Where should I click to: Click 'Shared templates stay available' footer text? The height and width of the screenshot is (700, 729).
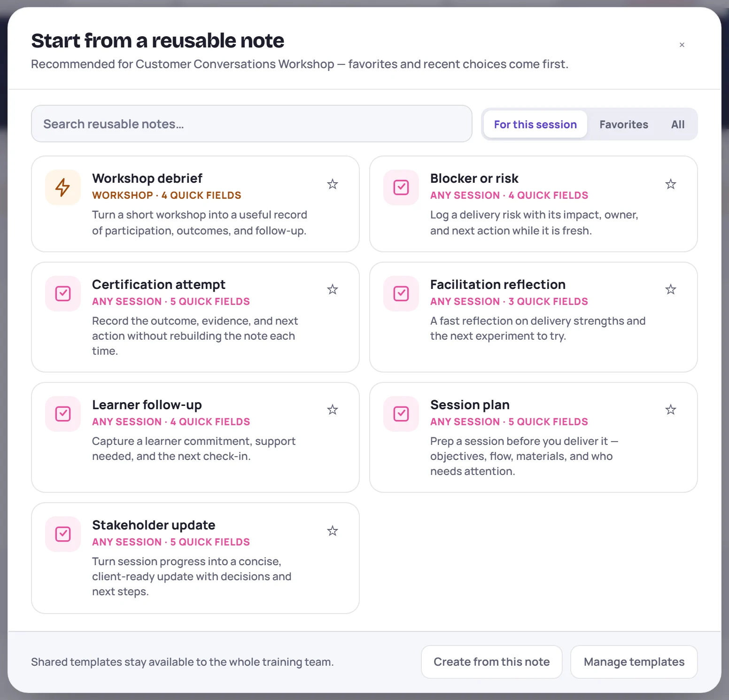click(x=182, y=662)
